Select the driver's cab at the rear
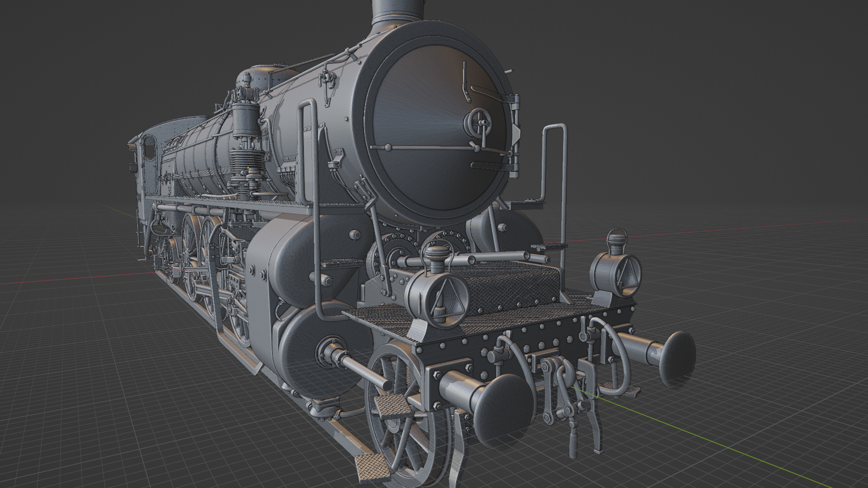This screenshot has height=488, width=868. coord(156,167)
